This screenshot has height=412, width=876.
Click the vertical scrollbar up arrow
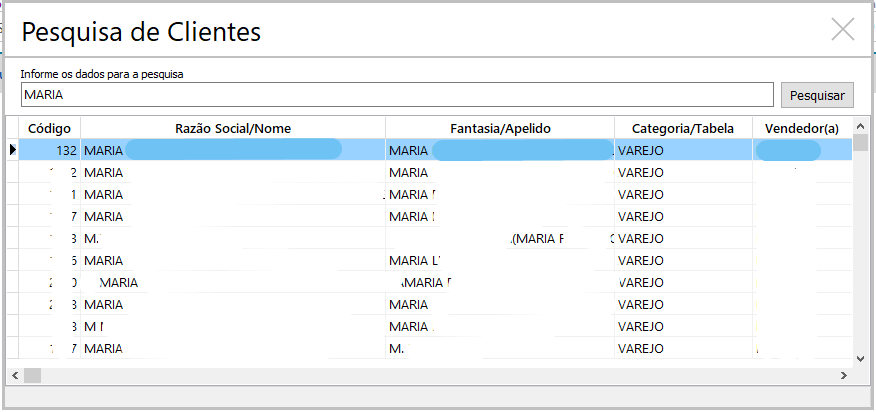point(860,125)
